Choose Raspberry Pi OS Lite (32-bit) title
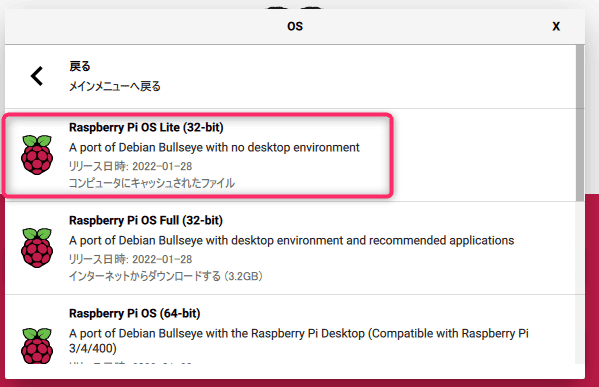599x387 pixels. 146,127
